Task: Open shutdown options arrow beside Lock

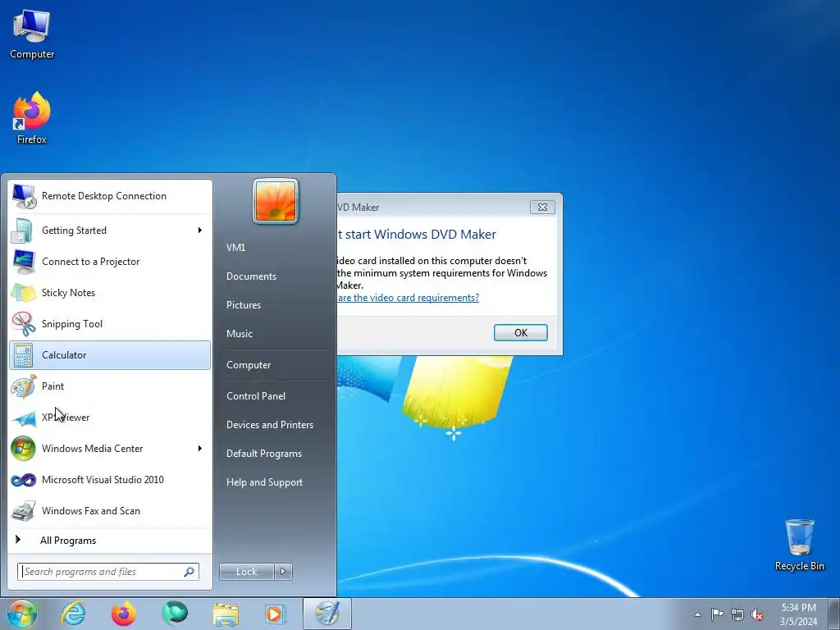Action: (283, 572)
